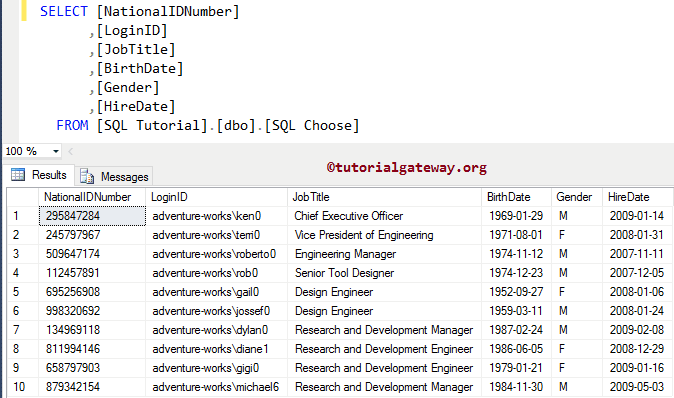Click adventure-works\roberto0 login cell
This screenshot has width=674, height=398.
tap(216, 254)
